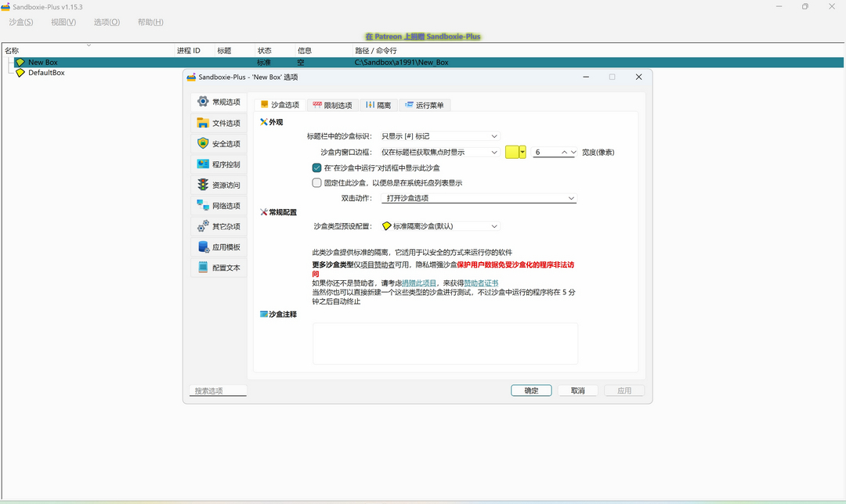Click the Sandboxie-Plus app icon in main title bar
Screen dimensions: 846x504
5,7
